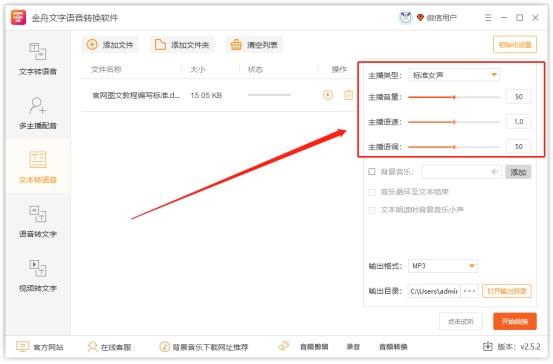Click the 文件名称 column header
This screenshot has height=364, width=553.
tap(106, 69)
